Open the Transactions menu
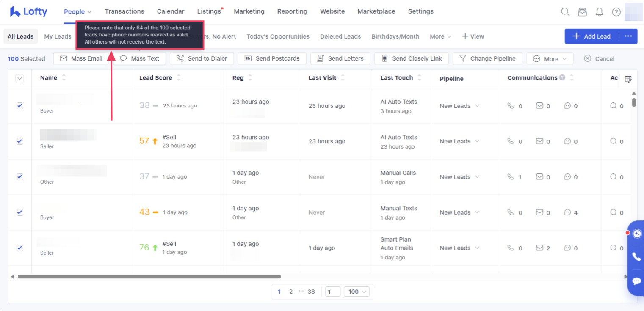 pyautogui.click(x=124, y=11)
